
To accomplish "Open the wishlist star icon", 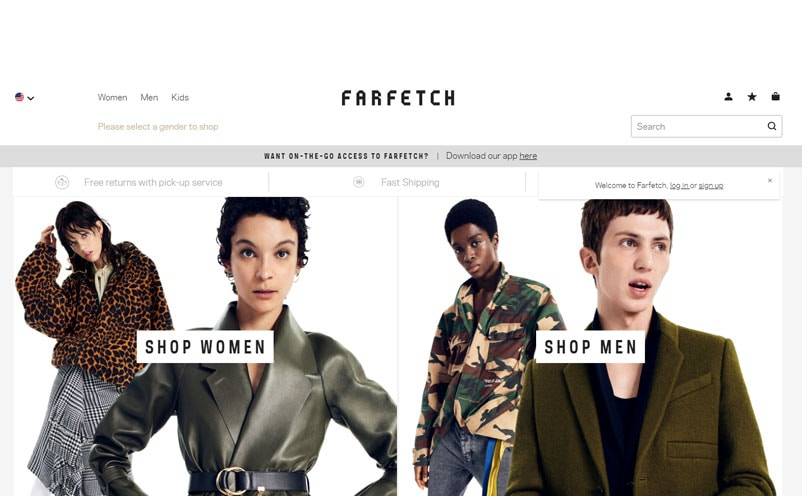I will coord(752,97).
